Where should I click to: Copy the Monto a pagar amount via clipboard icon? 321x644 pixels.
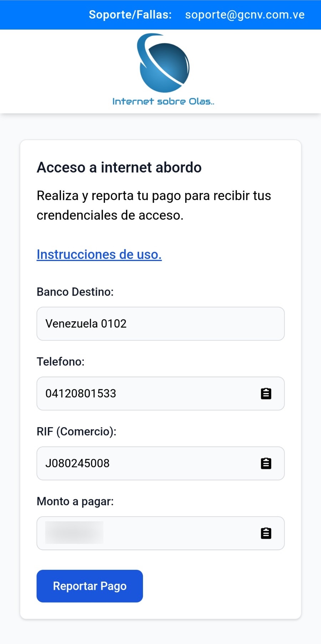click(x=266, y=533)
